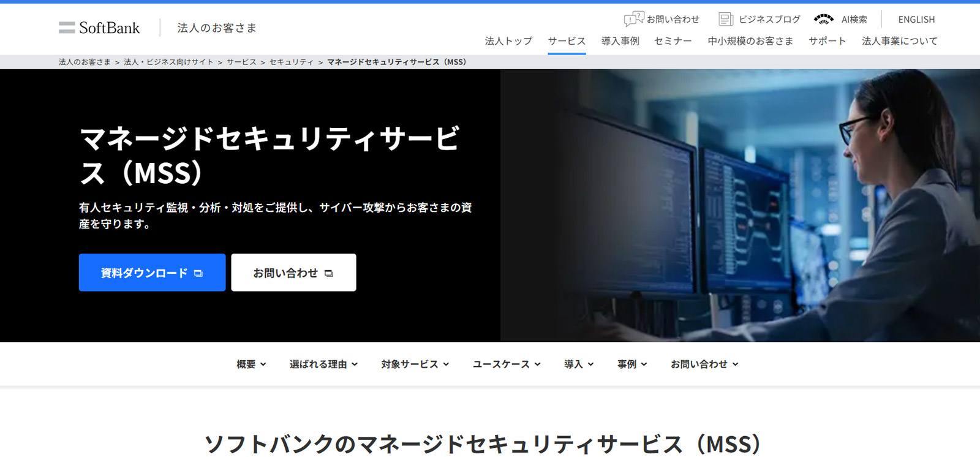Click サービス breadcrumb link

click(241, 62)
